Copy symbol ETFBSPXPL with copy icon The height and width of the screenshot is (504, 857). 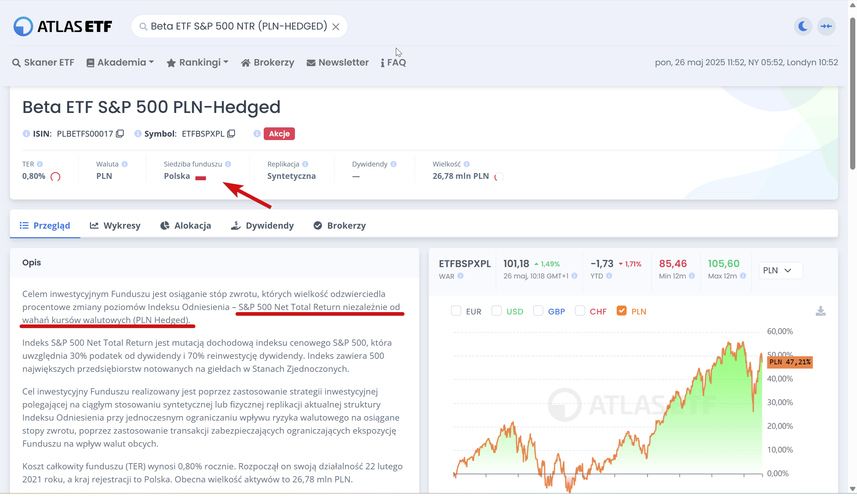click(231, 134)
